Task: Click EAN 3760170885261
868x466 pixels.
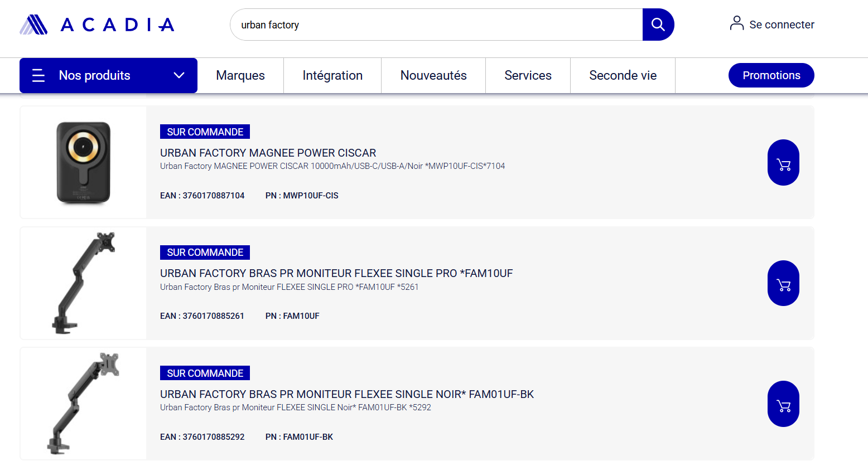Action: 202,316
